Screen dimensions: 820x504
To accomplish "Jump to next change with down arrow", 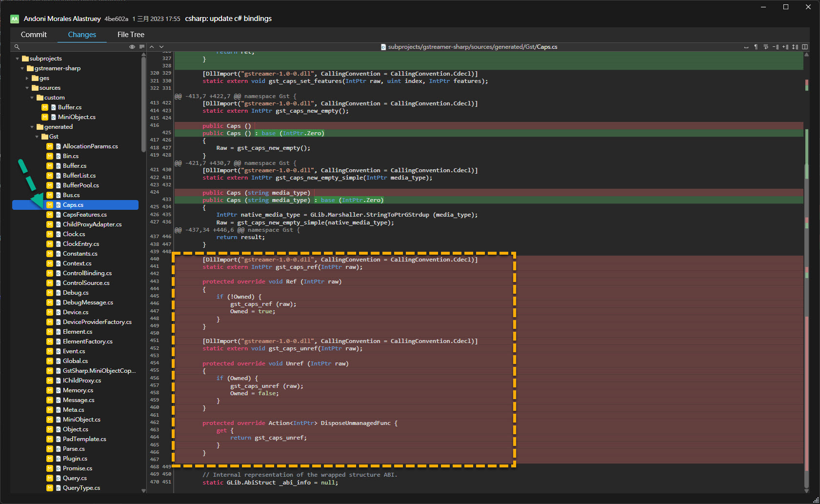I will pos(161,47).
